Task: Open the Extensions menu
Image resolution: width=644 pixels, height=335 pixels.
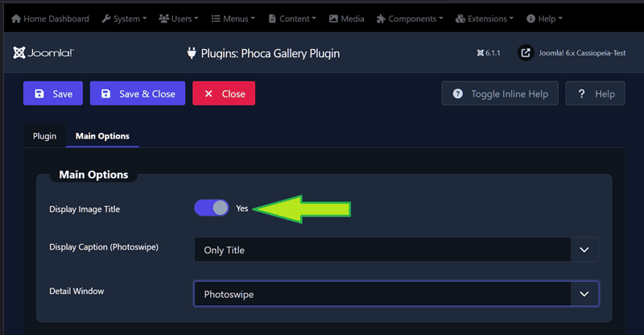Action: pos(485,19)
